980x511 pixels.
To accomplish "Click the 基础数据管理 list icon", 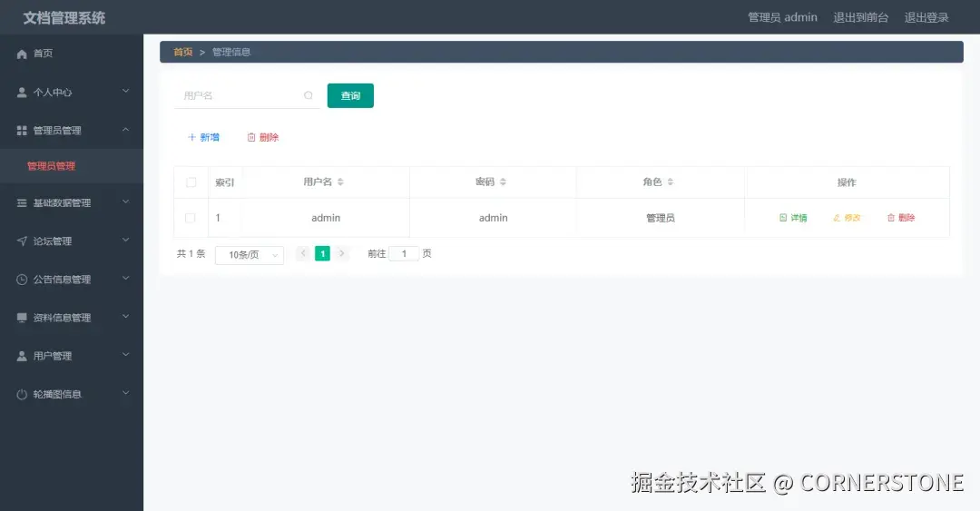I will (x=22, y=202).
